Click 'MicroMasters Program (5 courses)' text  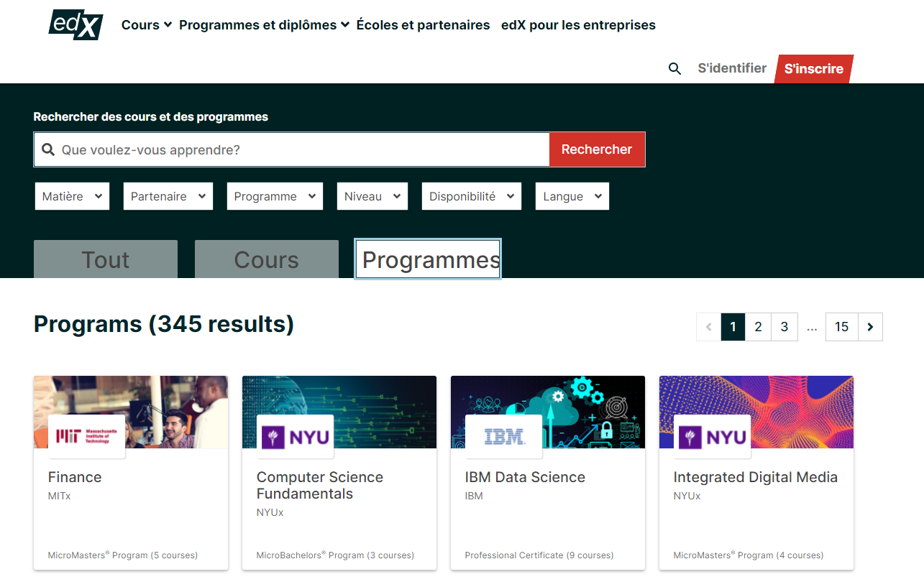tap(123, 555)
